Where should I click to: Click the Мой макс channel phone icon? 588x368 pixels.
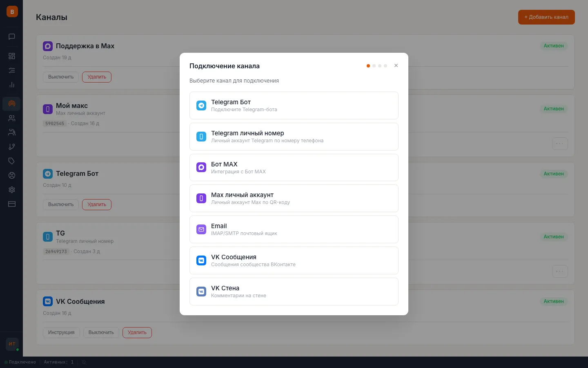[x=48, y=109]
